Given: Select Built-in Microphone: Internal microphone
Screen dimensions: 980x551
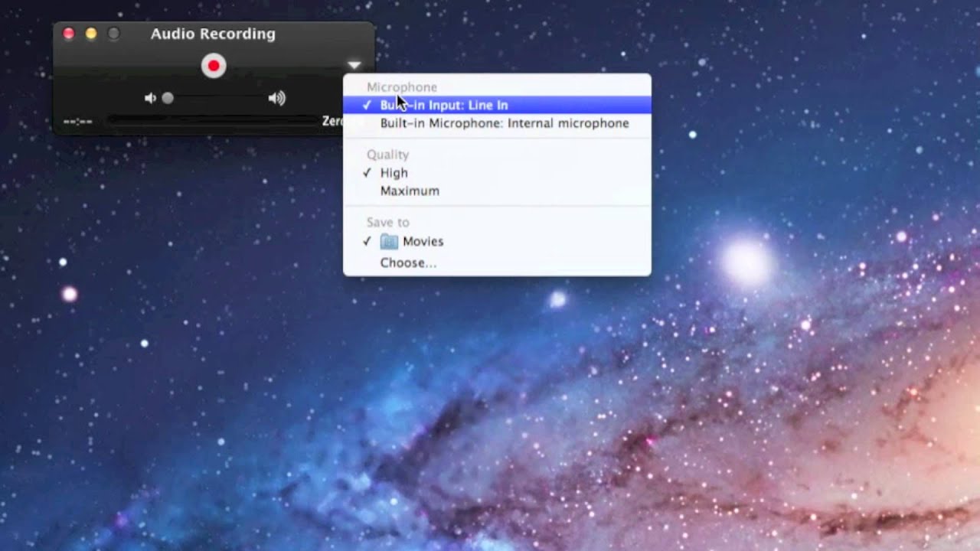Looking at the screenshot, I should pyautogui.click(x=497, y=123).
